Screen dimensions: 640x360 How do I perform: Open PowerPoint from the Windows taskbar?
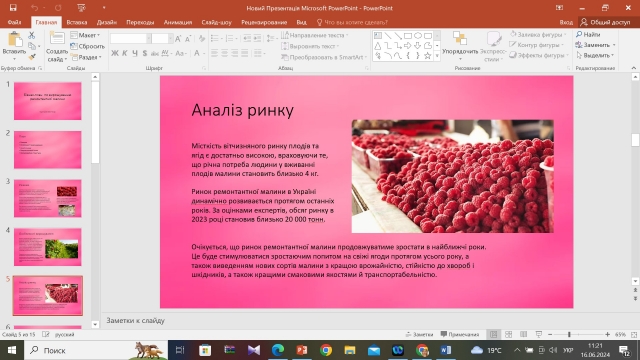302,350
